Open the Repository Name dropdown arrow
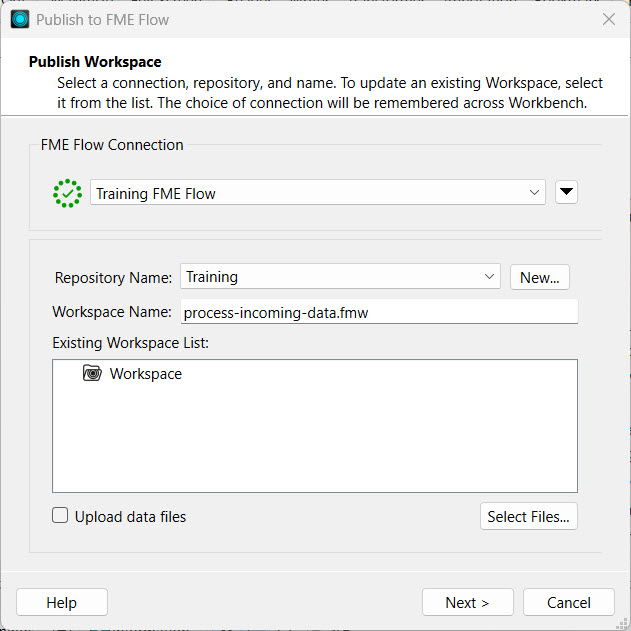 point(489,277)
